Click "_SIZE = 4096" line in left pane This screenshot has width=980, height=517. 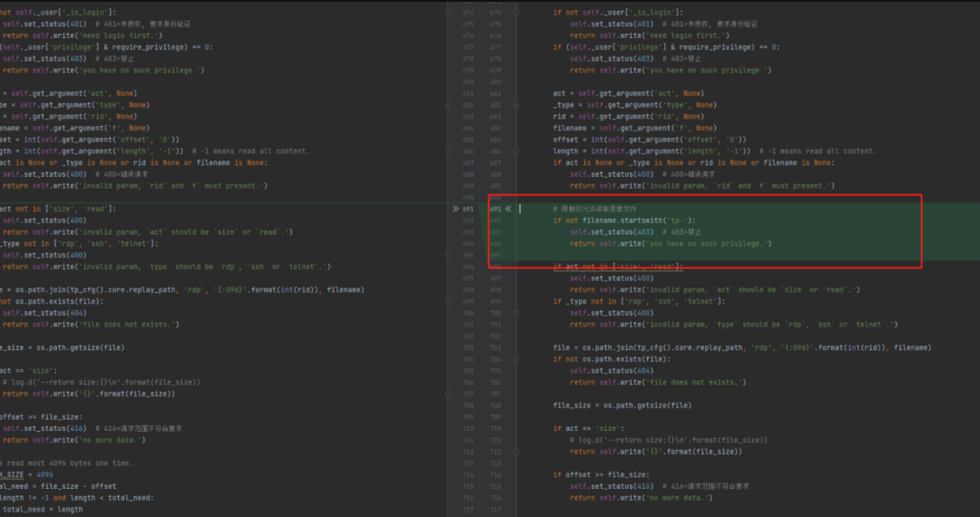tap(27, 474)
